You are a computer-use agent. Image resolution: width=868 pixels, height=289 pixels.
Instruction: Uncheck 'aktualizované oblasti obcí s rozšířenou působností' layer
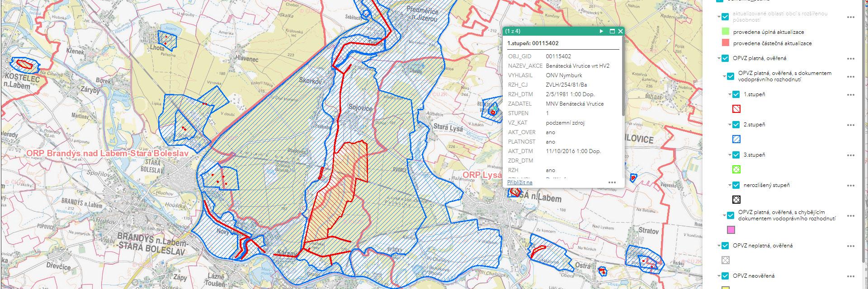pos(725,17)
